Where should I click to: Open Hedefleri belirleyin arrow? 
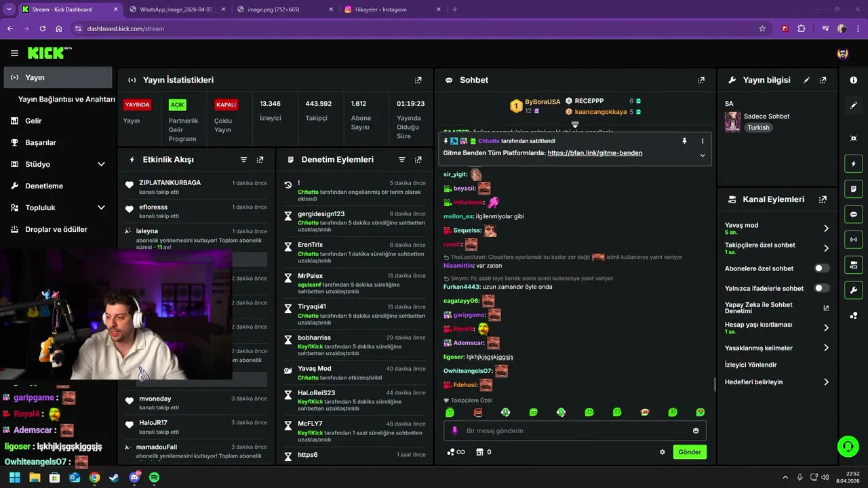(826, 382)
